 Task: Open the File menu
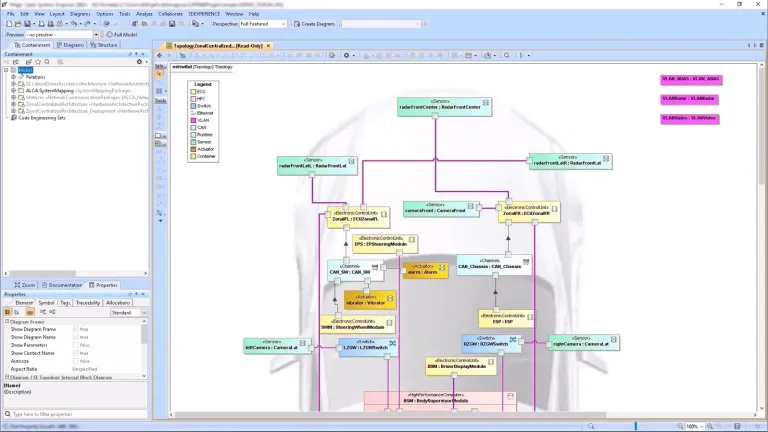(10, 14)
